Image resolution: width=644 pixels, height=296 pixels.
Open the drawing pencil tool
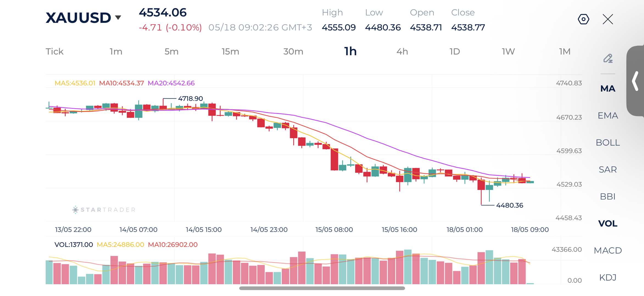click(x=608, y=58)
